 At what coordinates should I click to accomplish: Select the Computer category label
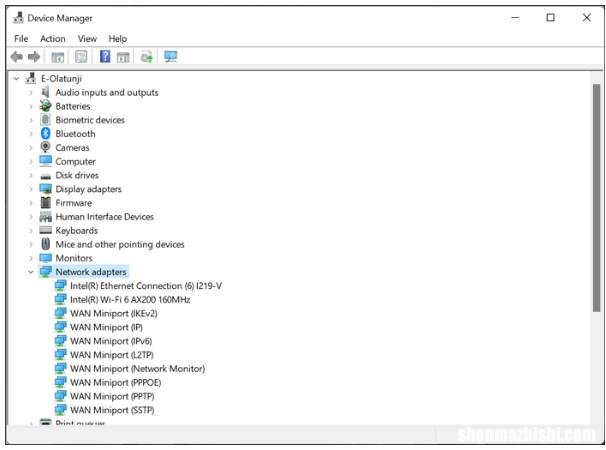[x=75, y=161]
